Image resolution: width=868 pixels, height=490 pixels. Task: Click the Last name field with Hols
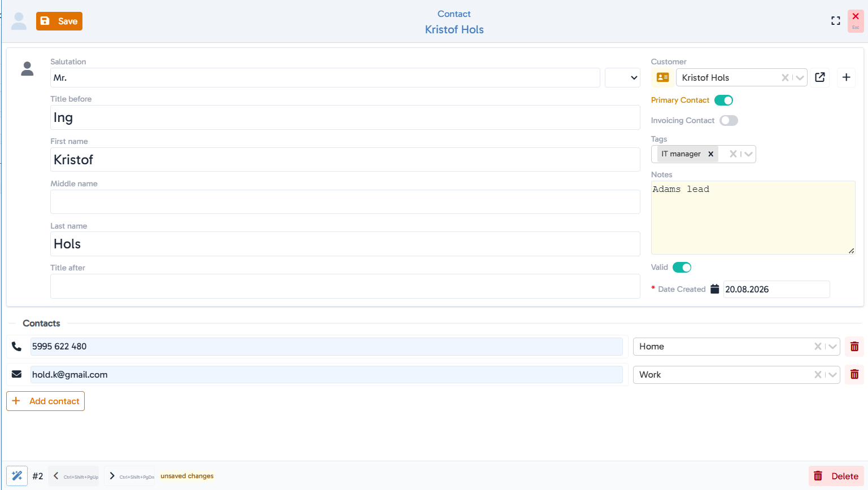tap(345, 244)
